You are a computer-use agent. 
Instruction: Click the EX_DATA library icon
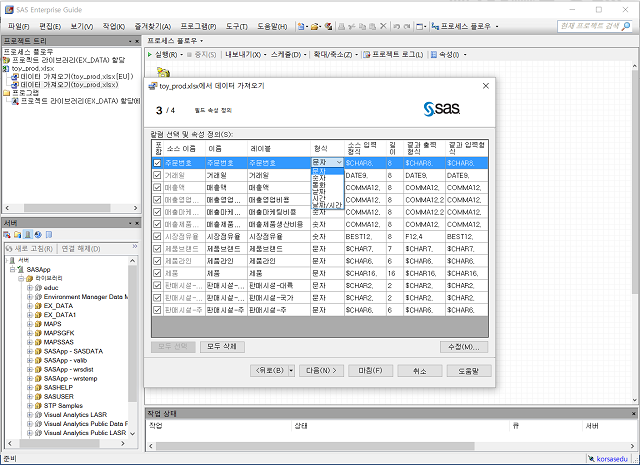tap(38, 306)
